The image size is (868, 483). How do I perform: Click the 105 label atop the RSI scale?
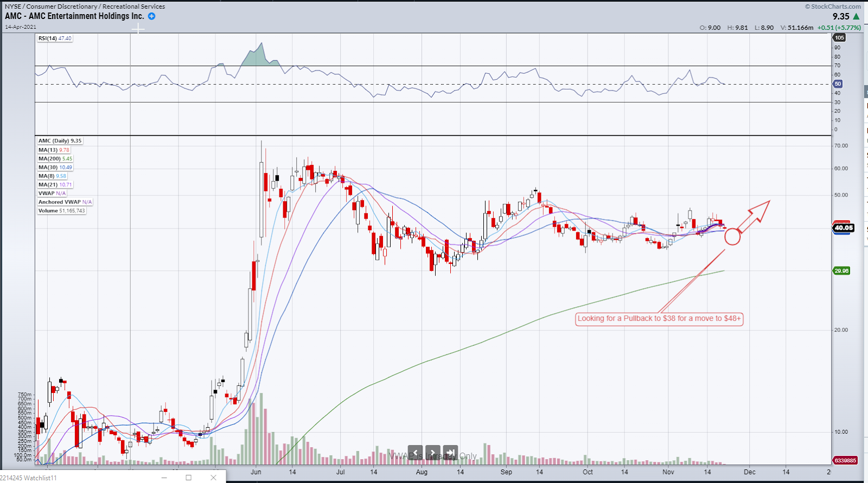tap(839, 37)
